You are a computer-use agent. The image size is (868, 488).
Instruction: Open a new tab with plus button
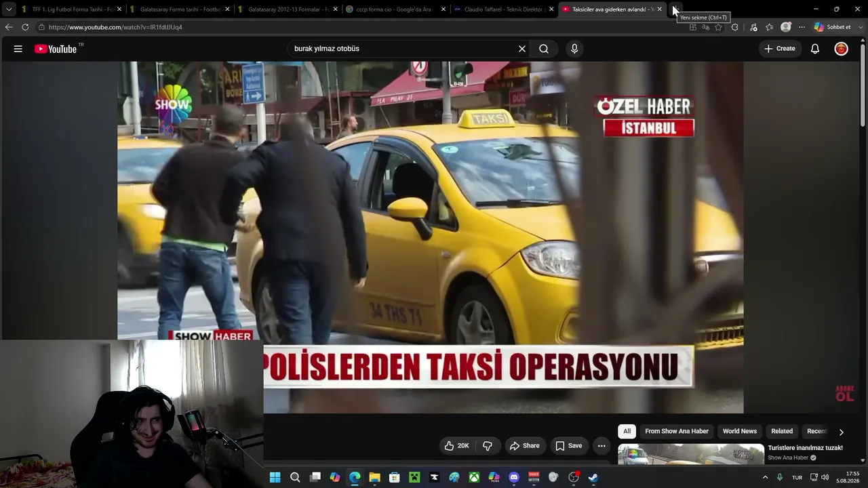(675, 9)
